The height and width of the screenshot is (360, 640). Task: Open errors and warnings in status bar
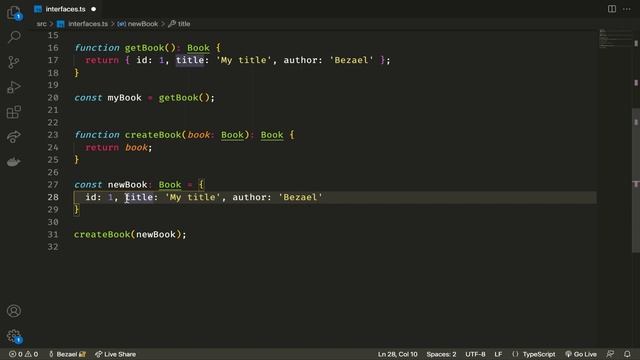24,354
